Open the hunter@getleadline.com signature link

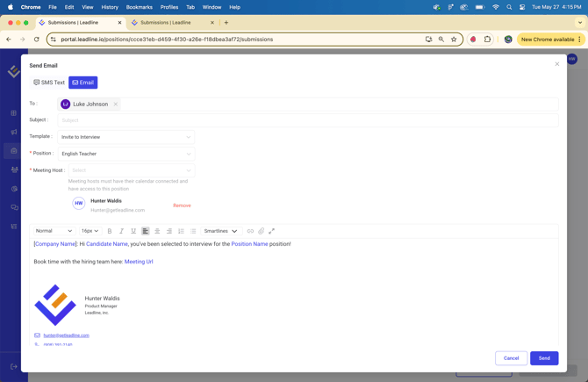click(67, 335)
